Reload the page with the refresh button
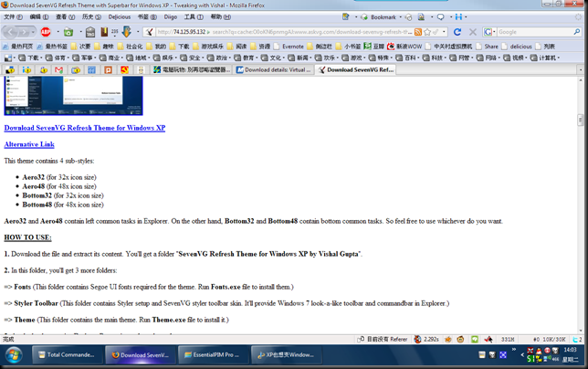 point(457,32)
